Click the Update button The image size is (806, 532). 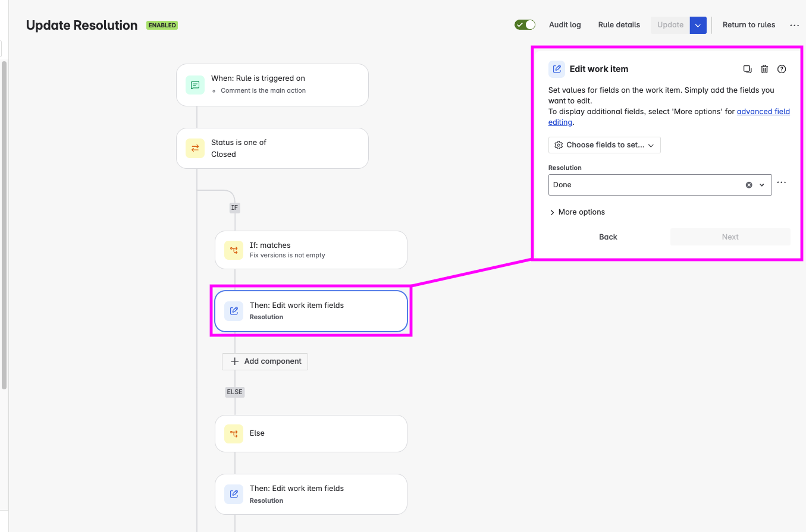click(x=670, y=25)
